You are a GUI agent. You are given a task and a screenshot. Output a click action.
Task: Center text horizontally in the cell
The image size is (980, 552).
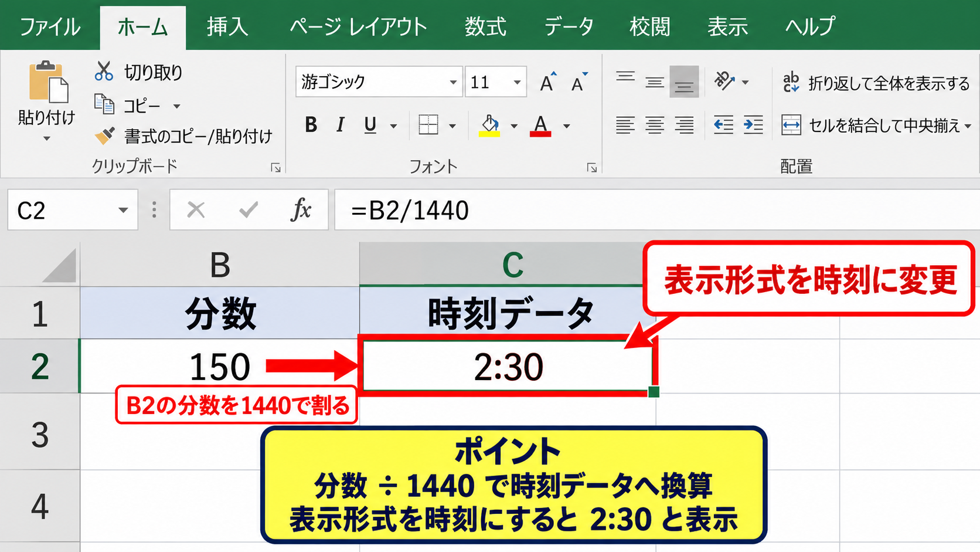[x=655, y=125]
